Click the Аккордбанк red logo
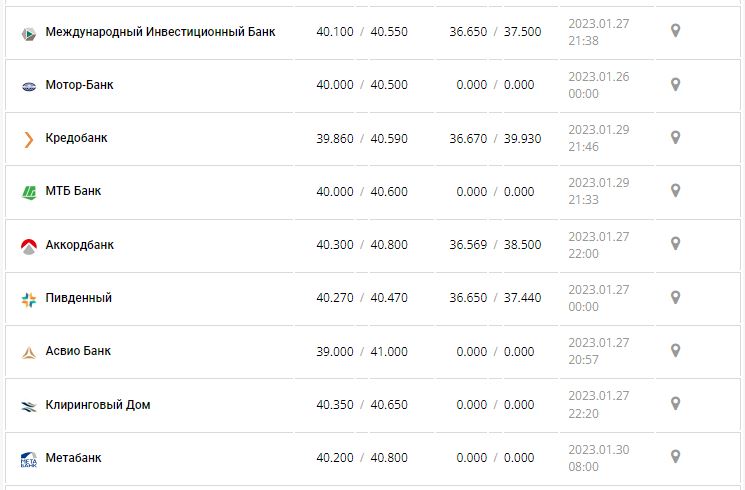This screenshot has height=490, width=745. pos(28,245)
